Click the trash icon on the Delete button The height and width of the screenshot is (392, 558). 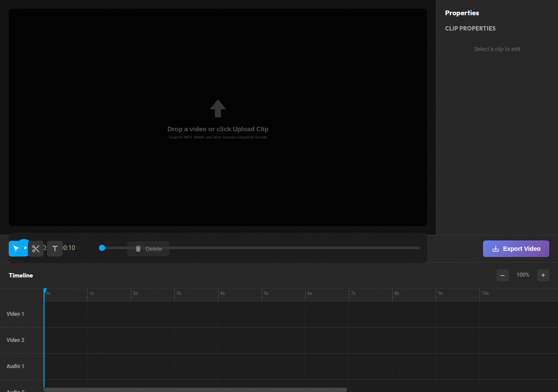point(138,249)
